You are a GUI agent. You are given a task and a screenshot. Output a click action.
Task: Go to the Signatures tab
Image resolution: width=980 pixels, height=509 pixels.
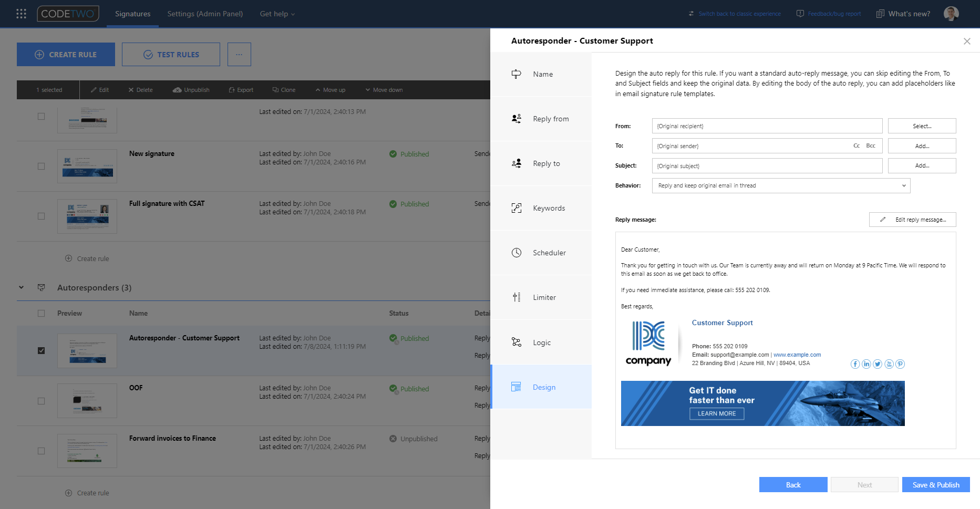pos(132,14)
